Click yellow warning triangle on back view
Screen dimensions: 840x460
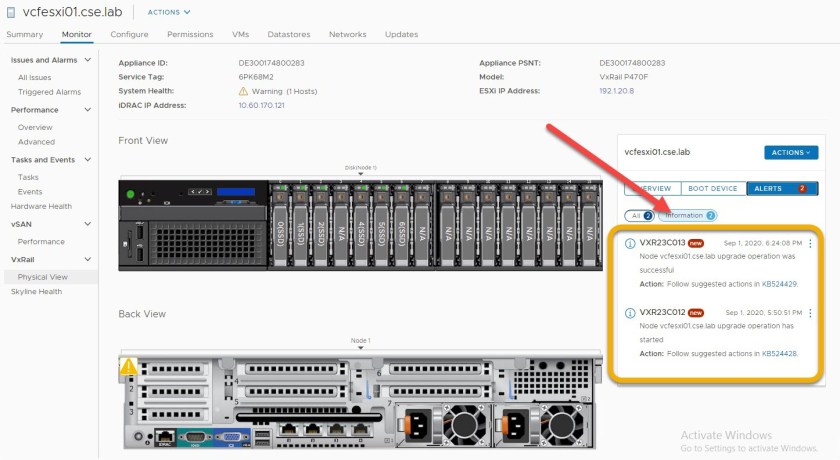tap(128, 368)
